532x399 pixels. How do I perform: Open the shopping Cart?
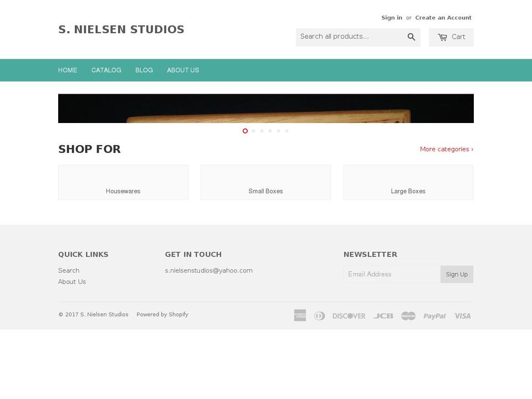coord(451,37)
